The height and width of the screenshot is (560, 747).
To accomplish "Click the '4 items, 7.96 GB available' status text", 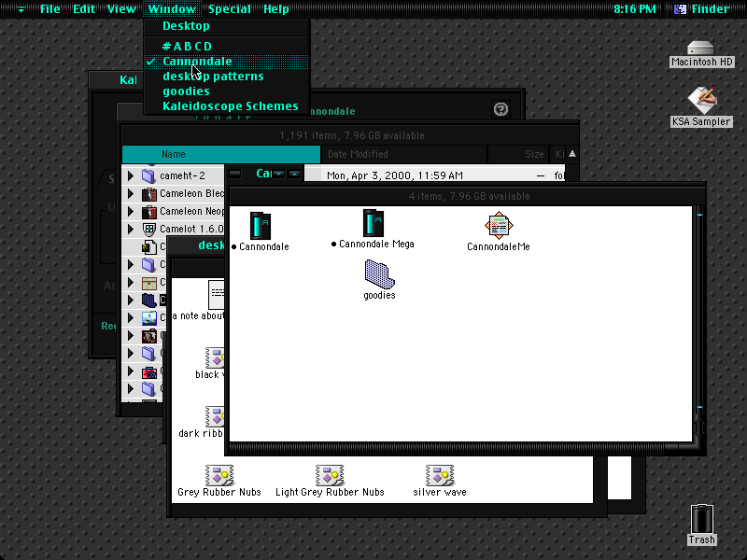I will (469, 196).
